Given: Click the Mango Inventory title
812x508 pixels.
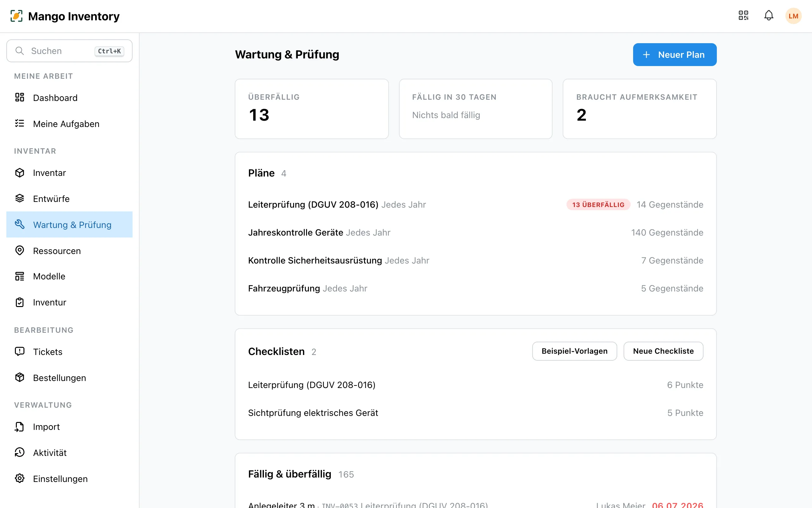Looking at the screenshot, I should pyautogui.click(x=74, y=16).
